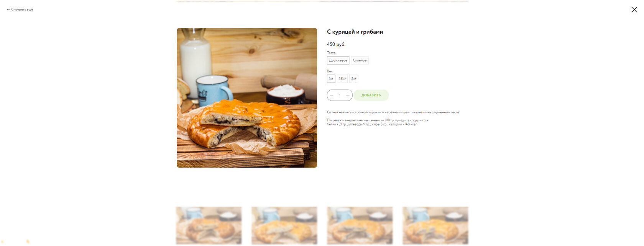This screenshot has width=644, height=246.
Task: Open the second blurred pie thumbnail
Action: (x=284, y=225)
